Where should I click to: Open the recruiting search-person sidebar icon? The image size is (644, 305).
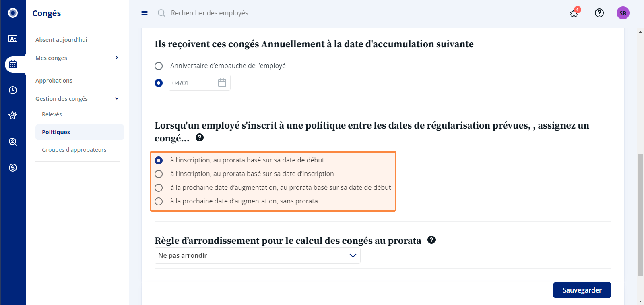[13, 142]
